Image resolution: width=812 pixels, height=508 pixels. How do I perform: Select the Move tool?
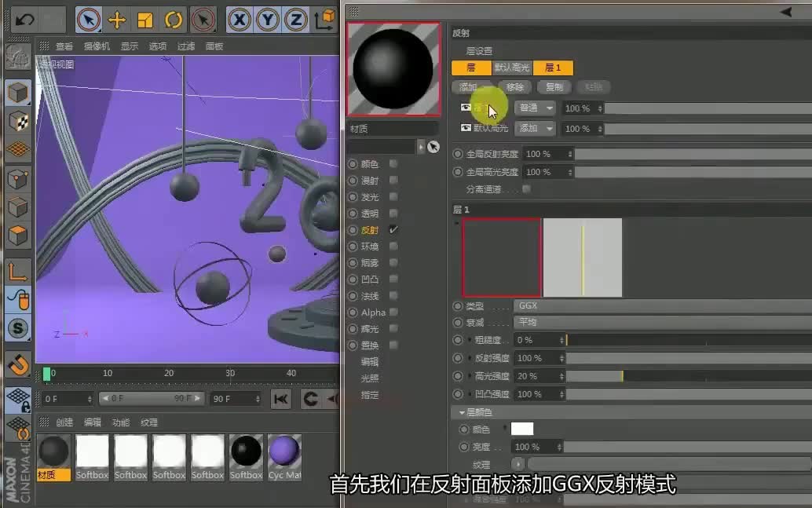pyautogui.click(x=117, y=20)
